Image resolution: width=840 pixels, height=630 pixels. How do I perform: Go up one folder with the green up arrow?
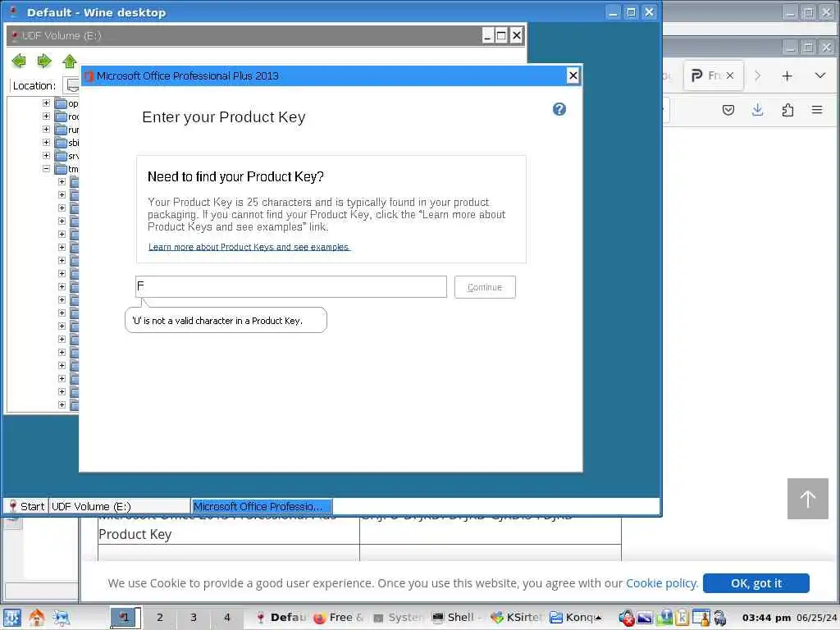(x=69, y=61)
